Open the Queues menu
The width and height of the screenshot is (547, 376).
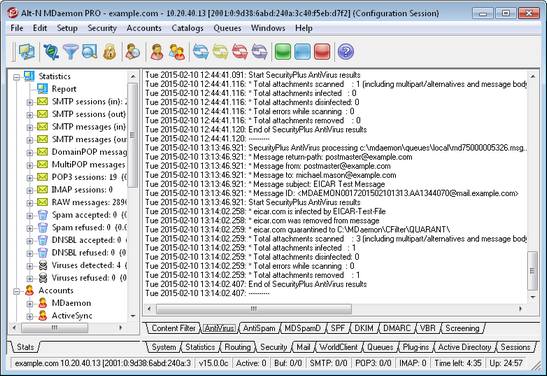tap(227, 28)
